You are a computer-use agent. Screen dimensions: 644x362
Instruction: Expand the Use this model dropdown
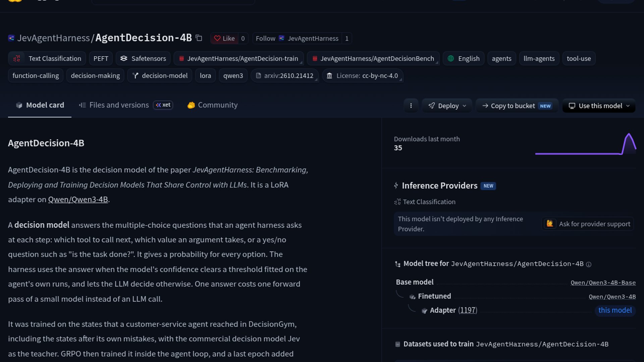pyautogui.click(x=599, y=106)
